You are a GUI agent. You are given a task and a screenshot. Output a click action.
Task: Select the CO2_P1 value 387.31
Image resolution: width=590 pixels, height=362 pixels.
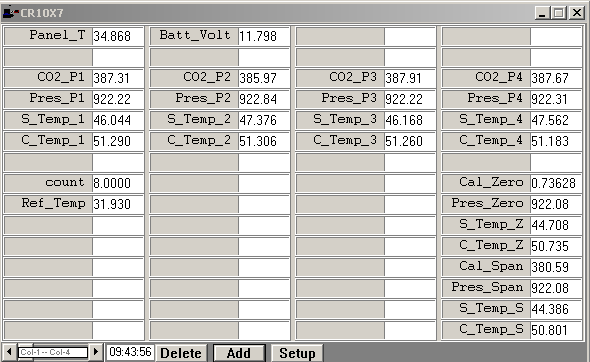(x=118, y=78)
